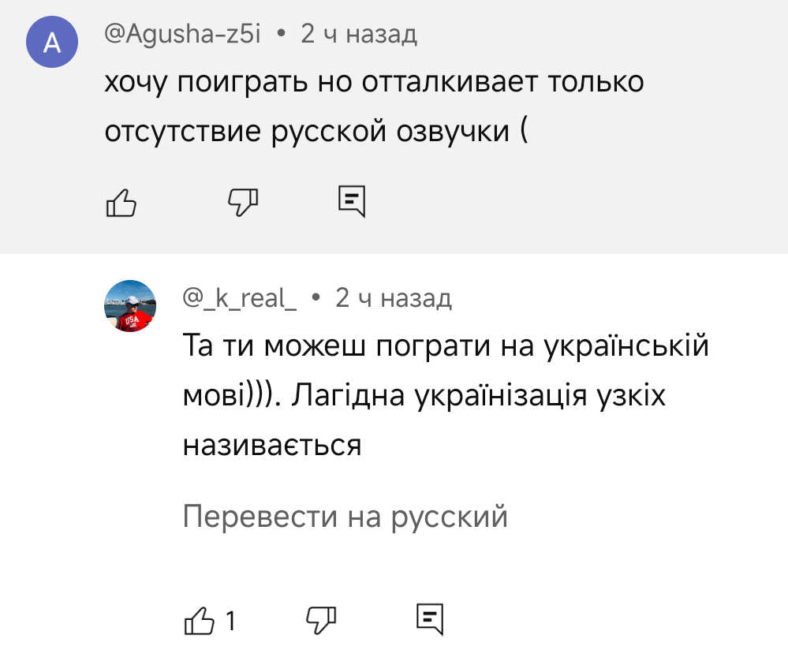Viewport: 788px width, 672px height.
Task: Open the timestamp on @_k_real_'s reply
Action: point(394,298)
